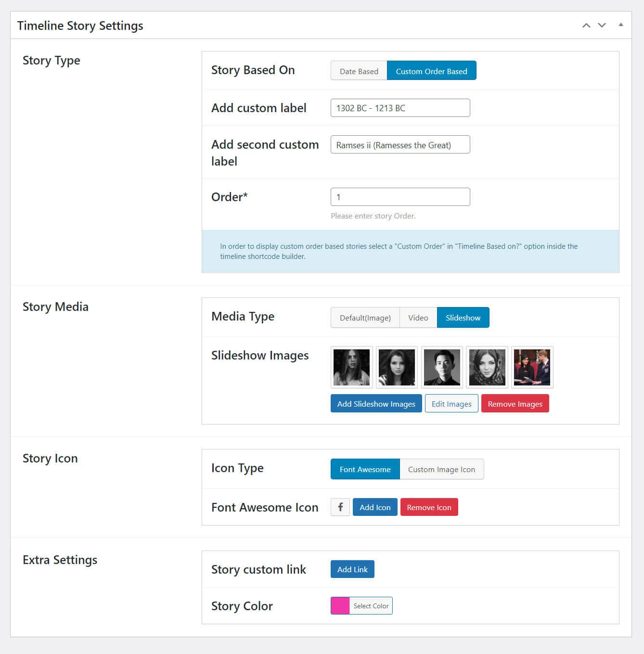
Task: Edit the custom label 1302 BC - 1213 BC
Action: pyautogui.click(x=399, y=107)
